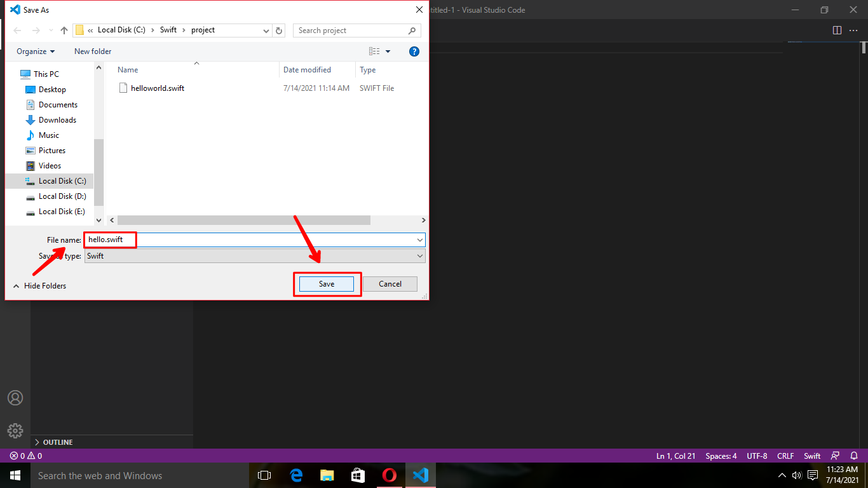
Task: Open dialog help via the question mark icon
Action: 414,51
